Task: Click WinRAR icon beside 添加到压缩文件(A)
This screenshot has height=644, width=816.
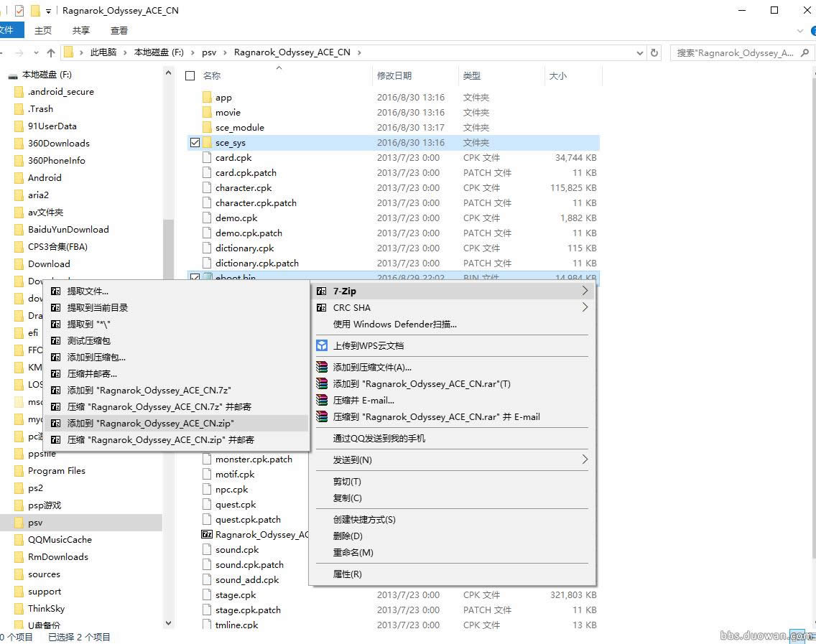Action: (x=322, y=368)
